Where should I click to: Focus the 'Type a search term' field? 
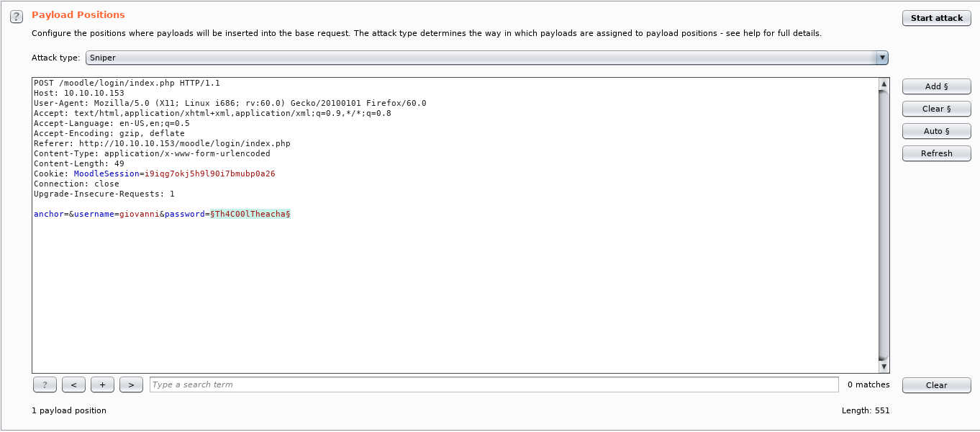(494, 385)
